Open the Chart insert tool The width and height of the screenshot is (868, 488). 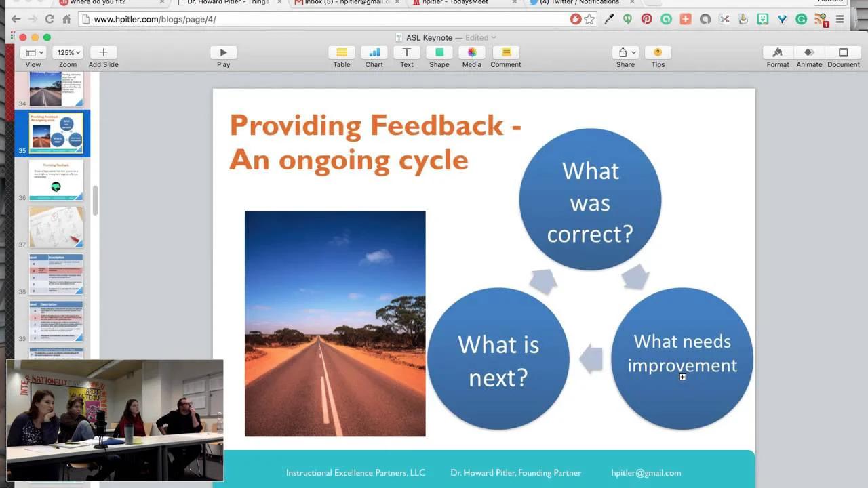pos(374,53)
